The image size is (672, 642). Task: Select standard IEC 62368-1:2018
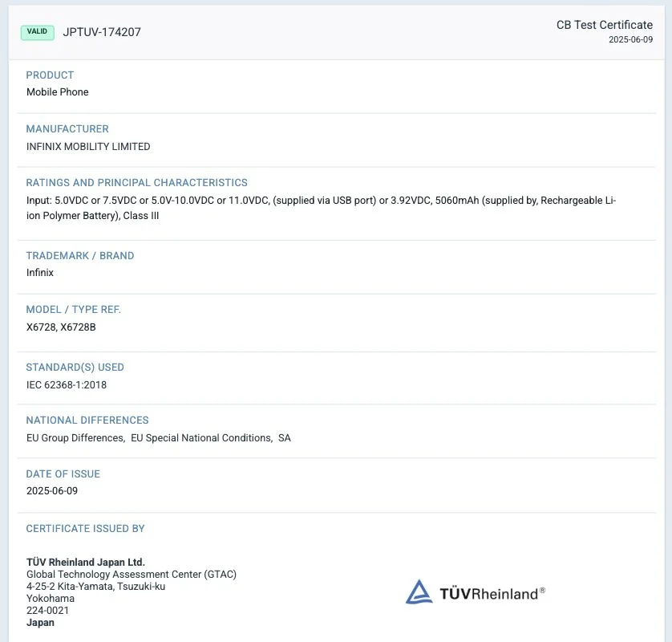67,384
